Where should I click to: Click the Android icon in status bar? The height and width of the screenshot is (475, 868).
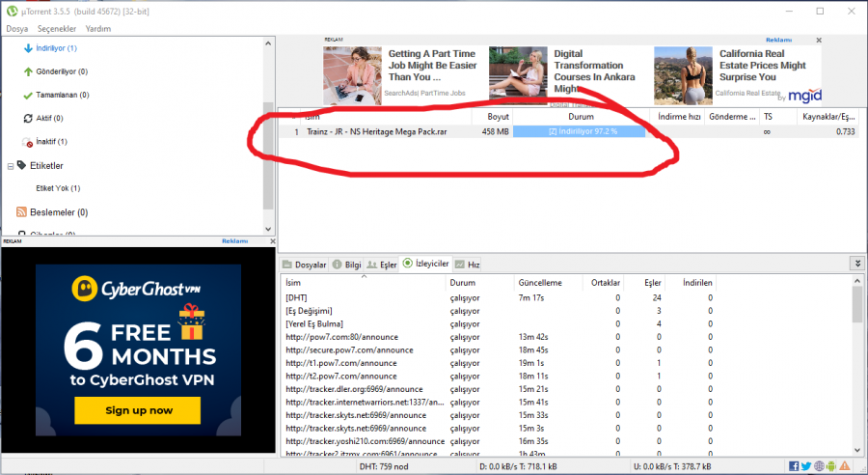coord(831,466)
